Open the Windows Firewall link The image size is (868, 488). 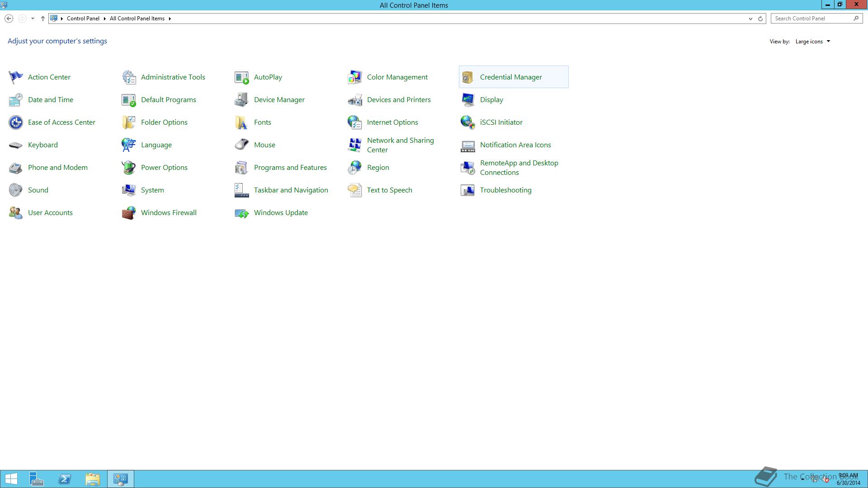pos(169,213)
